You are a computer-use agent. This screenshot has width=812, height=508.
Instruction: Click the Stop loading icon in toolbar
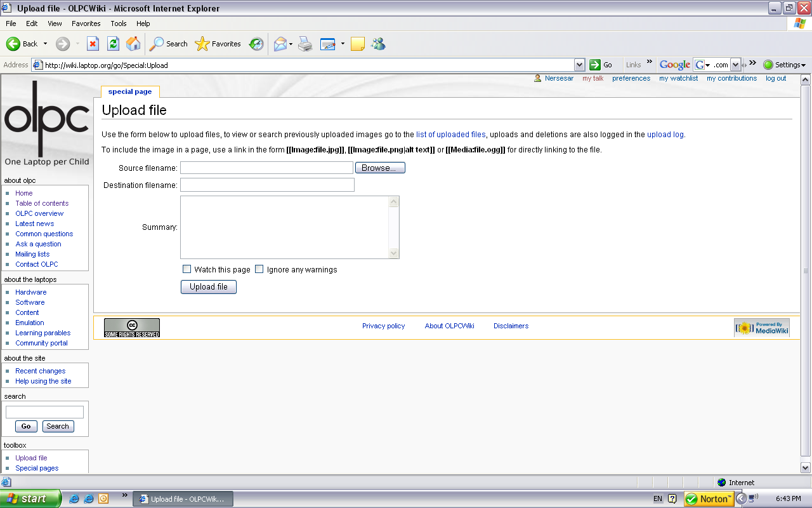(93, 44)
